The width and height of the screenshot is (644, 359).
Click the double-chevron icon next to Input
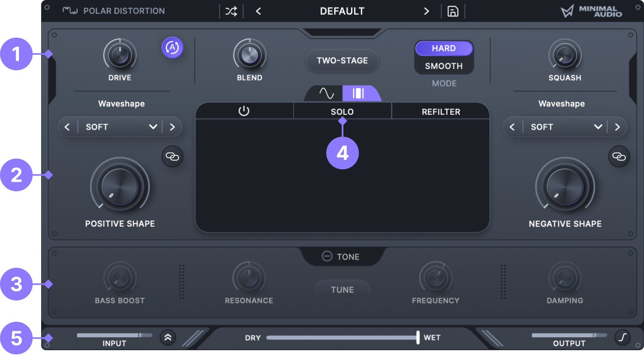(168, 337)
